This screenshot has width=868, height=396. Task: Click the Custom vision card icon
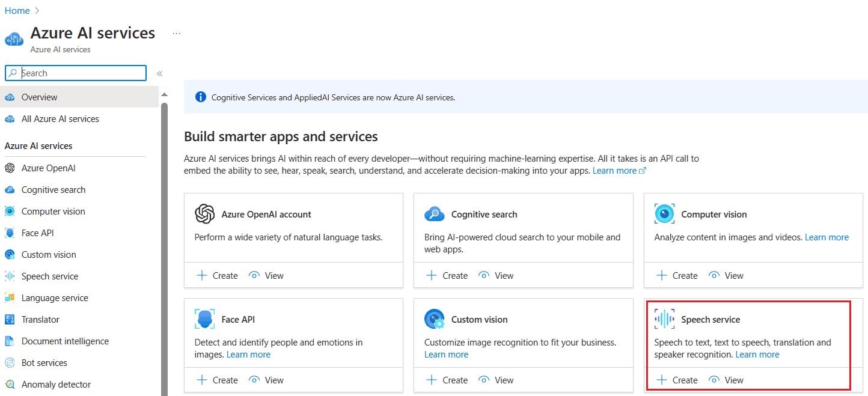tap(434, 319)
